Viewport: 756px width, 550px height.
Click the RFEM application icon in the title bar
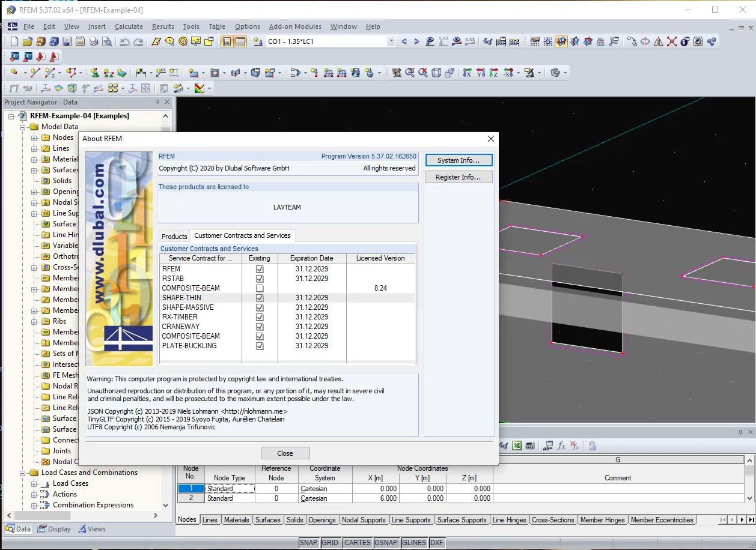[x=11, y=10]
